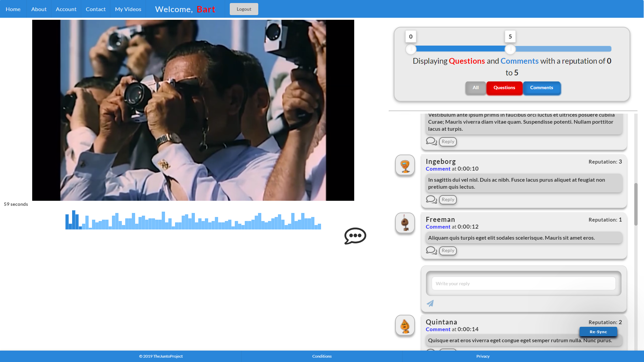Click the Logout button
The width and height of the screenshot is (644, 362).
click(244, 9)
